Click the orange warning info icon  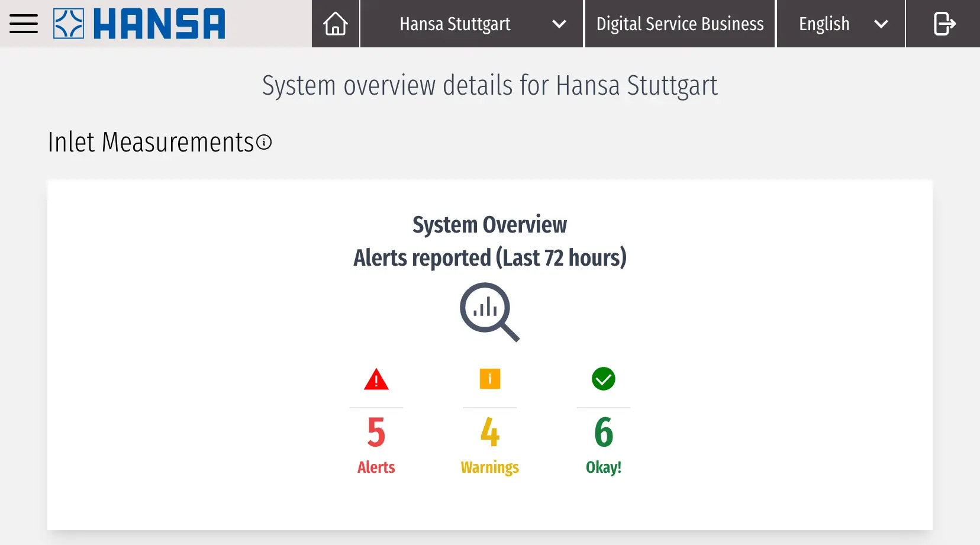tap(490, 379)
